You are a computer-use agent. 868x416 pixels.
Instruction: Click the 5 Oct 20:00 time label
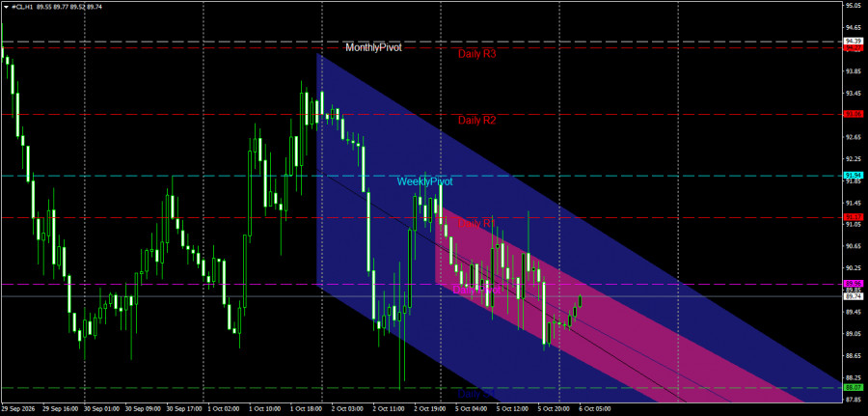tap(553, 409)
